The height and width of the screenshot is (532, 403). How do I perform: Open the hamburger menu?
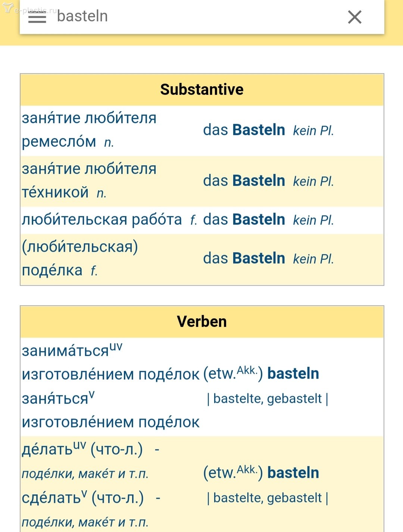[x=37, y=18]
